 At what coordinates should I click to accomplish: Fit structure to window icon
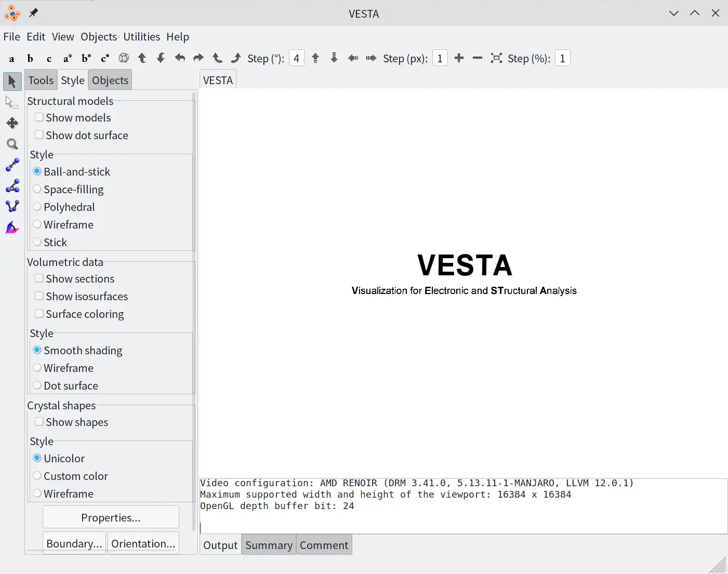pos(496,58)
